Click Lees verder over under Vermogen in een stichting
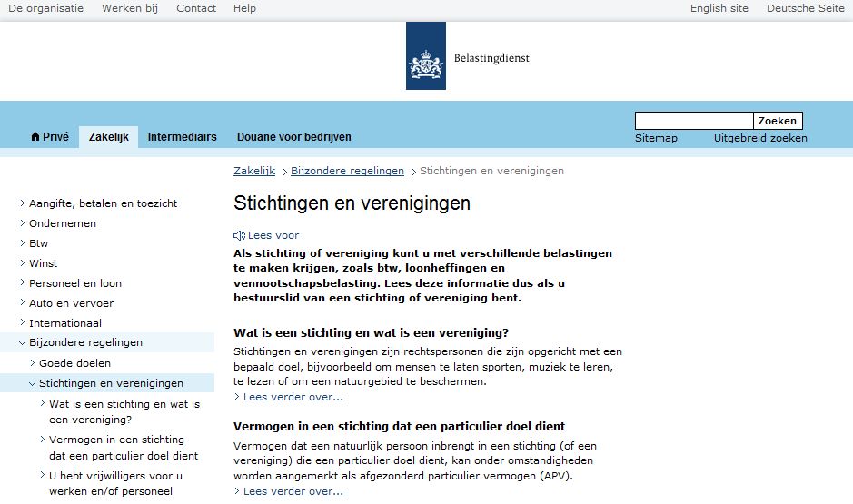 click(x=293, y=491)
